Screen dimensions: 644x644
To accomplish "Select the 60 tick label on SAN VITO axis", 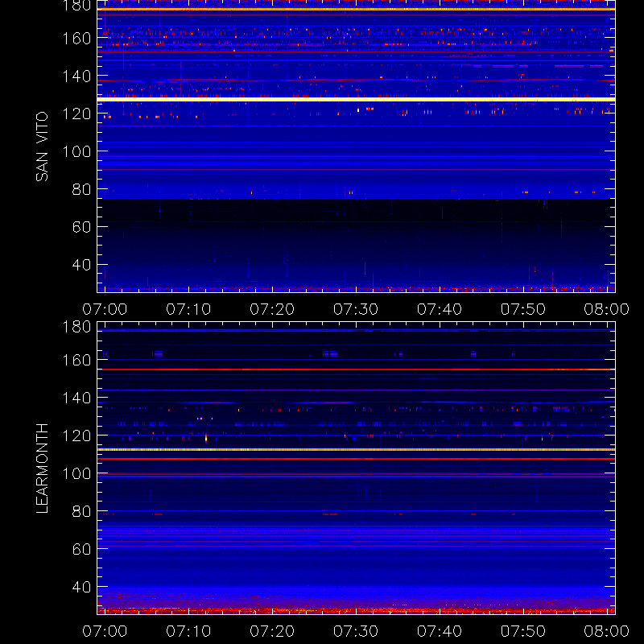I will coord(82,227).
